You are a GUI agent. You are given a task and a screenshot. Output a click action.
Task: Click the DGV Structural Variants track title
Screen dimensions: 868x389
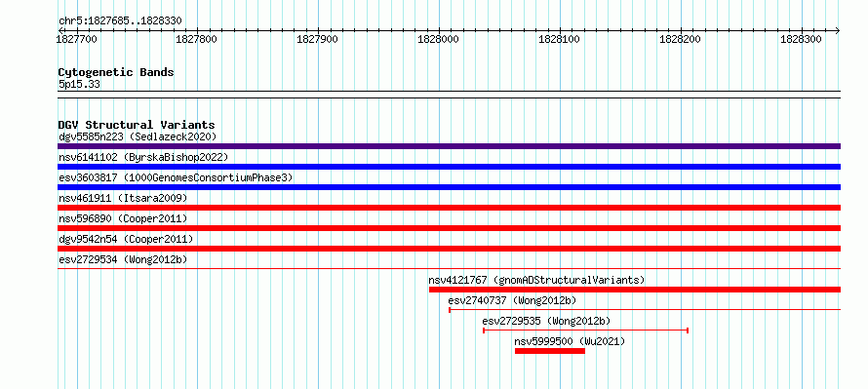pos(137,125)
